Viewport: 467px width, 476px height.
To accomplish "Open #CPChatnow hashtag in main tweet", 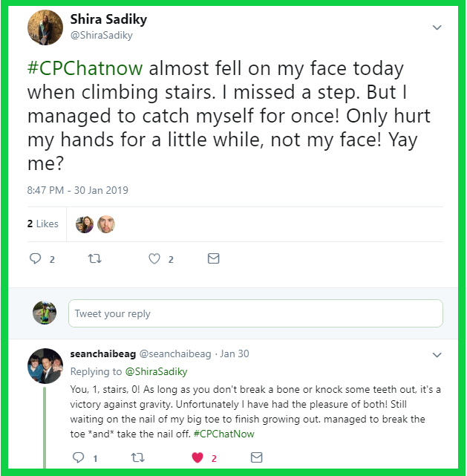I will tap(86, 70).
